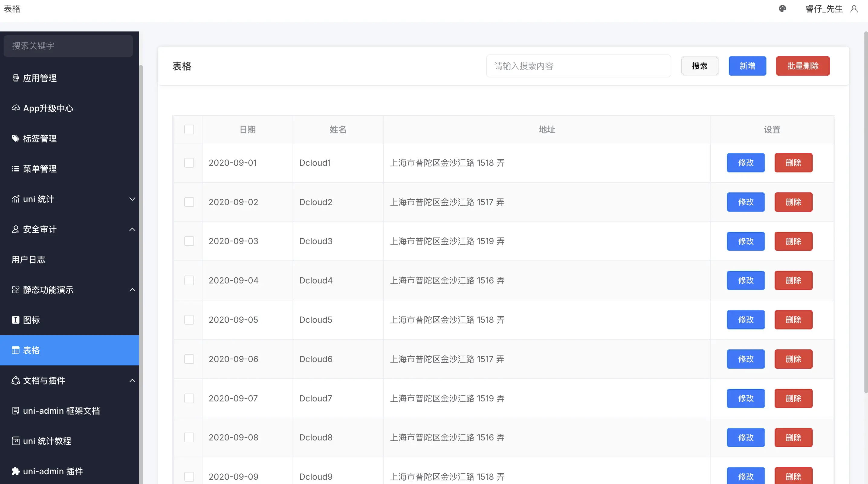Click the uni-admin 插件 puzzle icon
The height and width of the screenshot is (484, 868).
pyautogui.click(x=15, y=471)
